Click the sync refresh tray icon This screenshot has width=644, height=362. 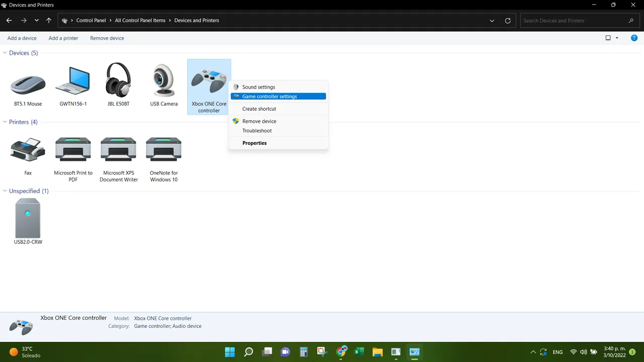click(x=543, y=352)
